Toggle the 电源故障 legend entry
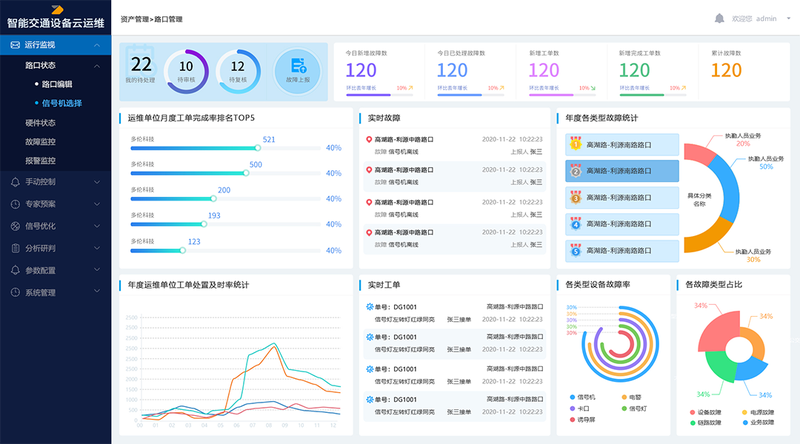 point(753,411)
